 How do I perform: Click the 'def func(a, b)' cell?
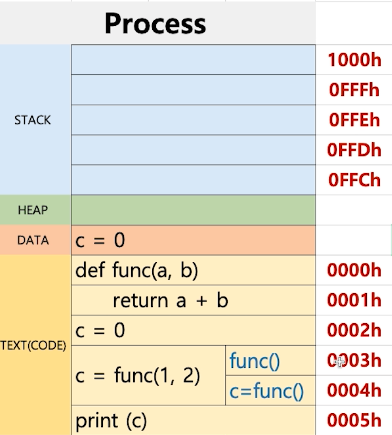(193, 270)
